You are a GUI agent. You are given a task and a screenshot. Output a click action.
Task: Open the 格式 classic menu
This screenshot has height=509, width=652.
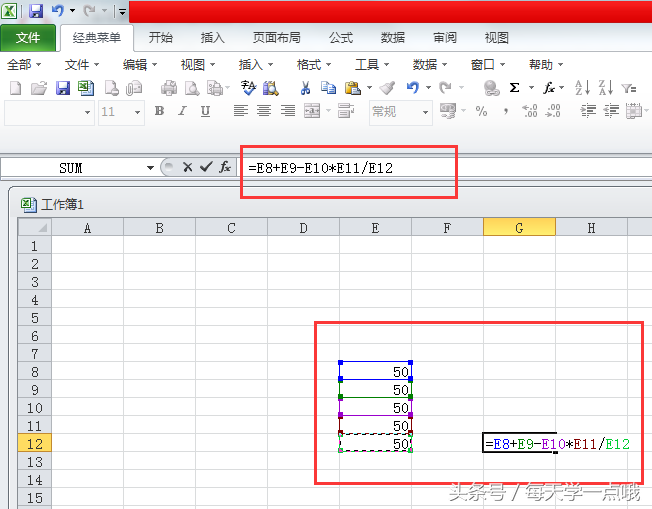tap(314, 64)
